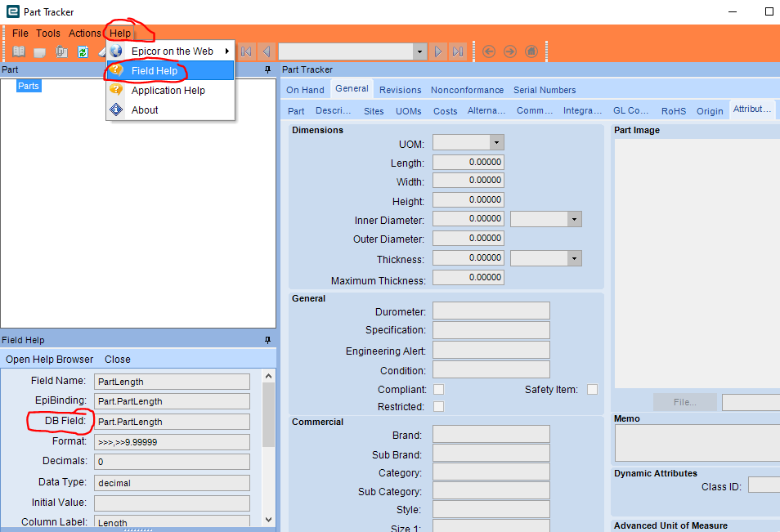Screen dimensions: 780x532
Task: Select the Origin sub-tab
Action: [x=710, y=111]
